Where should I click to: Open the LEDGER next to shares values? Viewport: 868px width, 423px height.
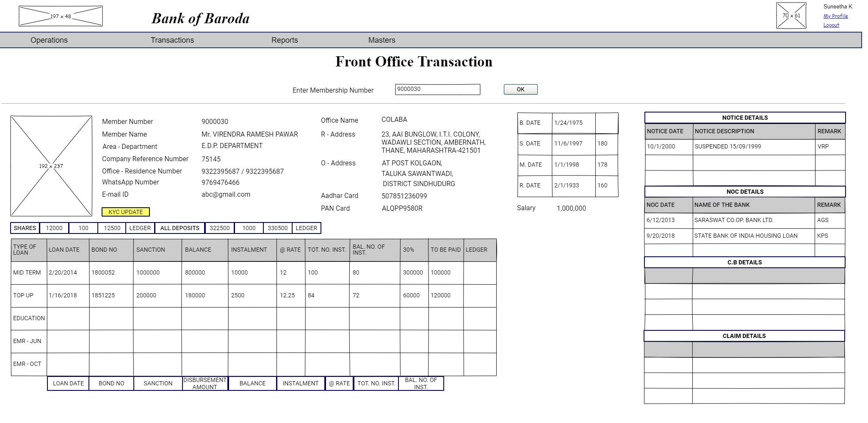coord(140,228)
